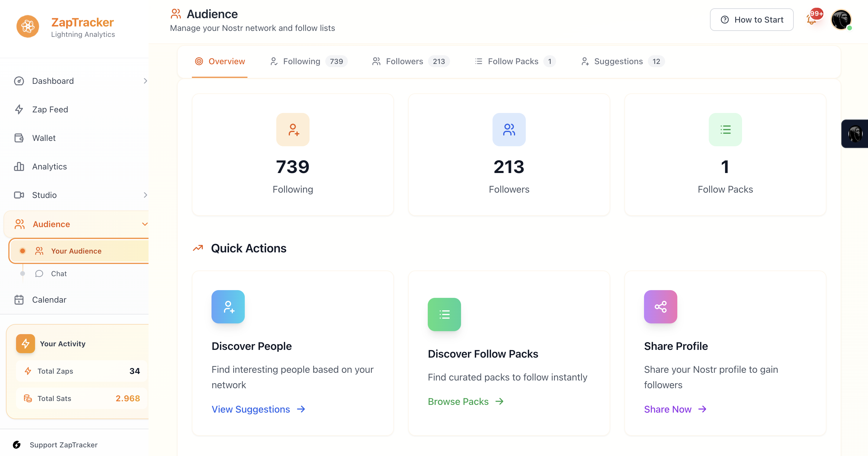
Task: Click the How to Start button
Action: 752,20
